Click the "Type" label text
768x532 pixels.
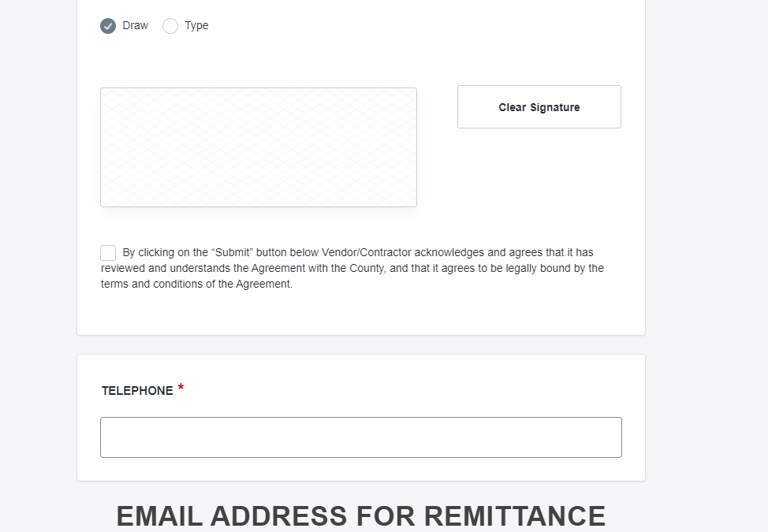(196, 25)
